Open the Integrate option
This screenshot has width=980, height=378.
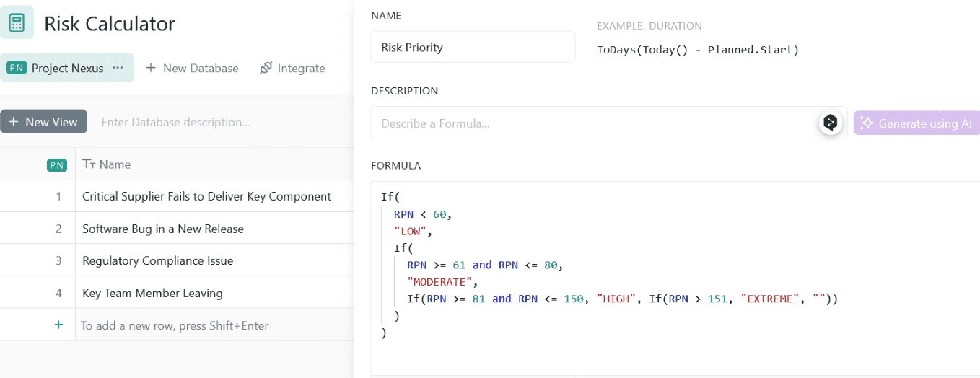(x=300, y=69)
